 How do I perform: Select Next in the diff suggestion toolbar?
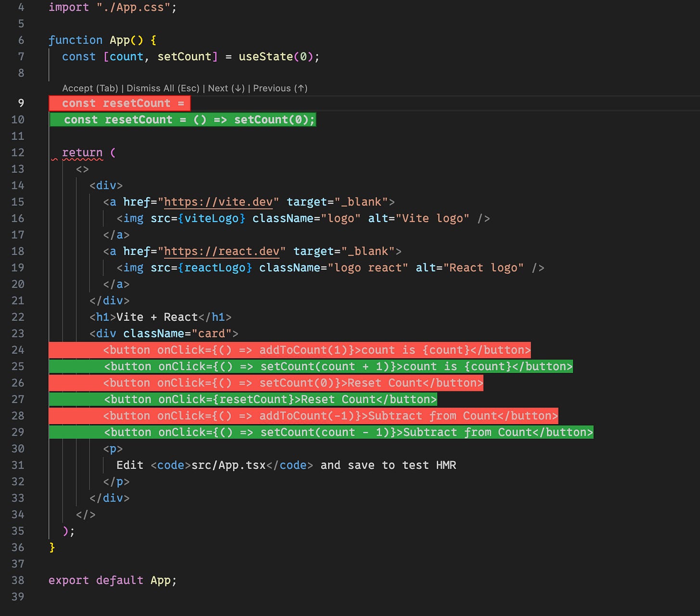(225, 88)
